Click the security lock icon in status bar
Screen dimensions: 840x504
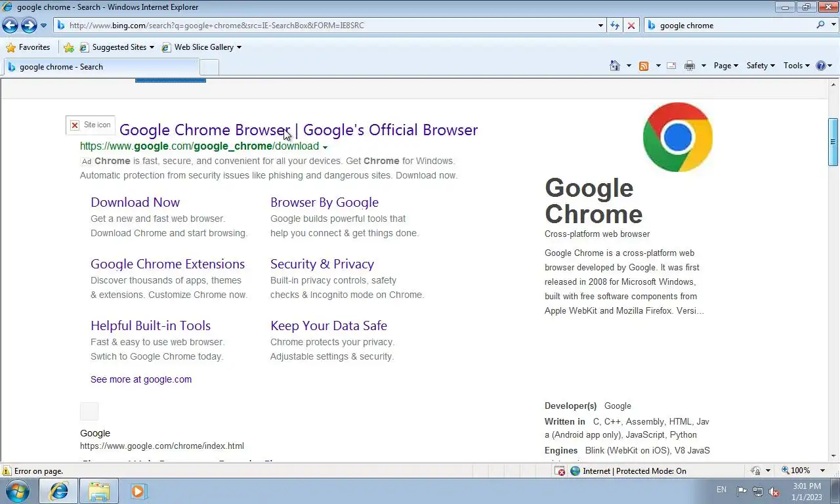pyautogui.click(x=755, y=471)
